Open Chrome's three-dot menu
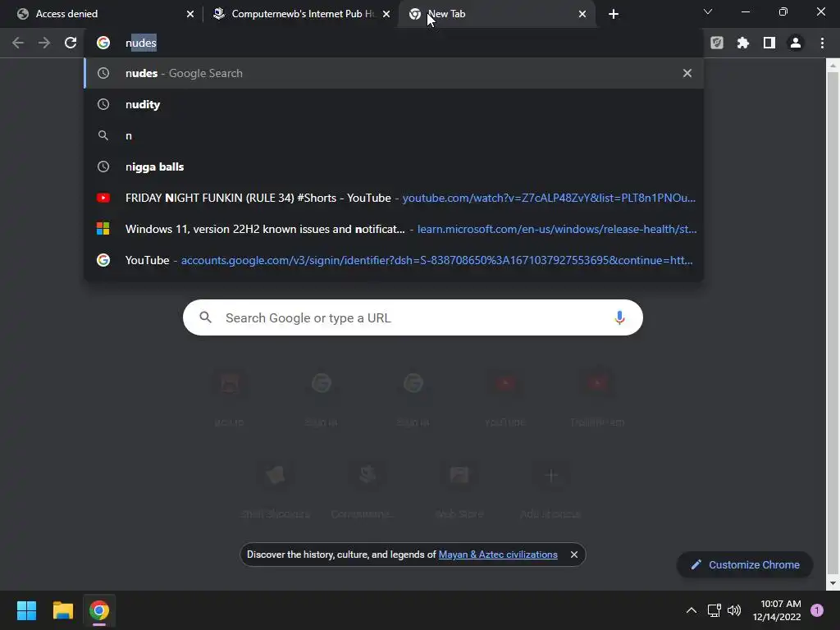The width and height of the screenshot is (840, 630). pos(822,43)
